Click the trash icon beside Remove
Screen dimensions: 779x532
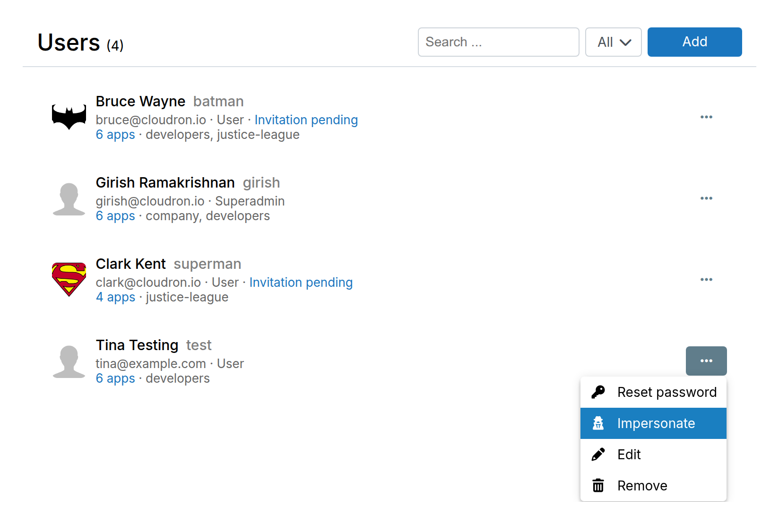pos(598,486)
